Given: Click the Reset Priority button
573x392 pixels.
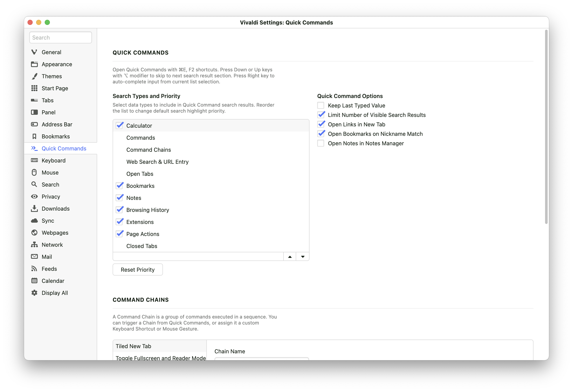Looking at the screenshot, I should pyautogui.click(x=138, y=269).
